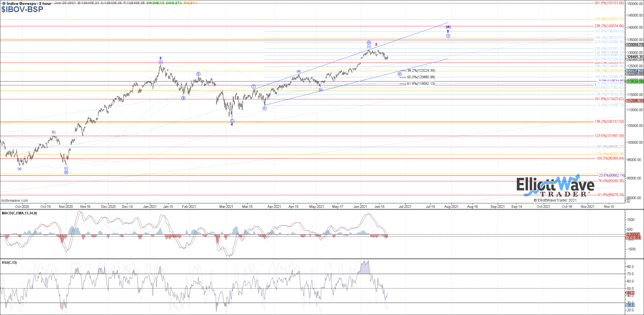This screenshot has height=315, width=644.
Task: Click the 161.8%(98590.27) Fibonacci label
Action: pos(610,147)
